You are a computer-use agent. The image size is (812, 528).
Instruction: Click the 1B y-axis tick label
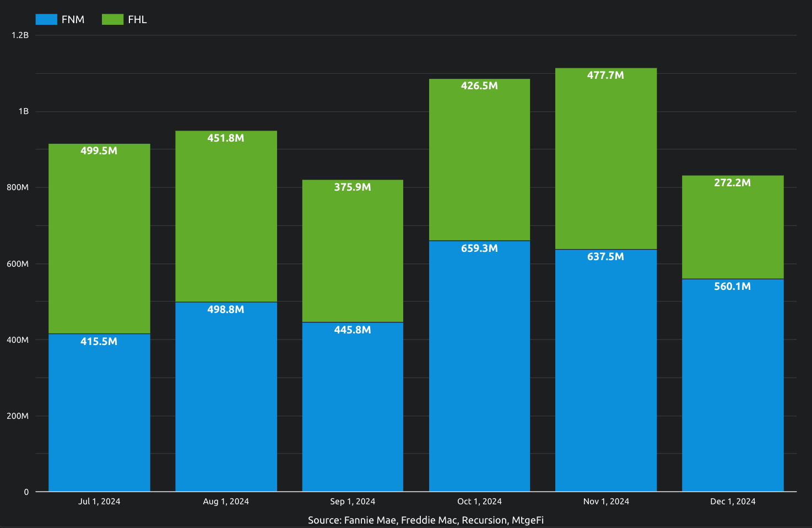click(24, 111)
